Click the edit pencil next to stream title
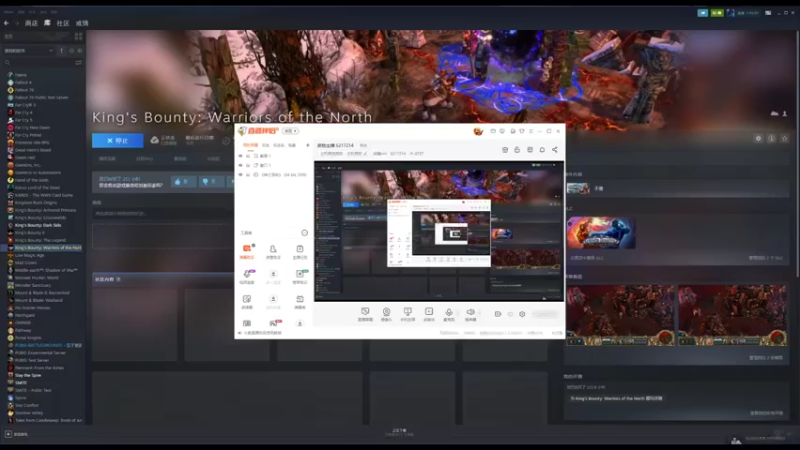This screenshot has width=800, height=450. click(365, 154)
